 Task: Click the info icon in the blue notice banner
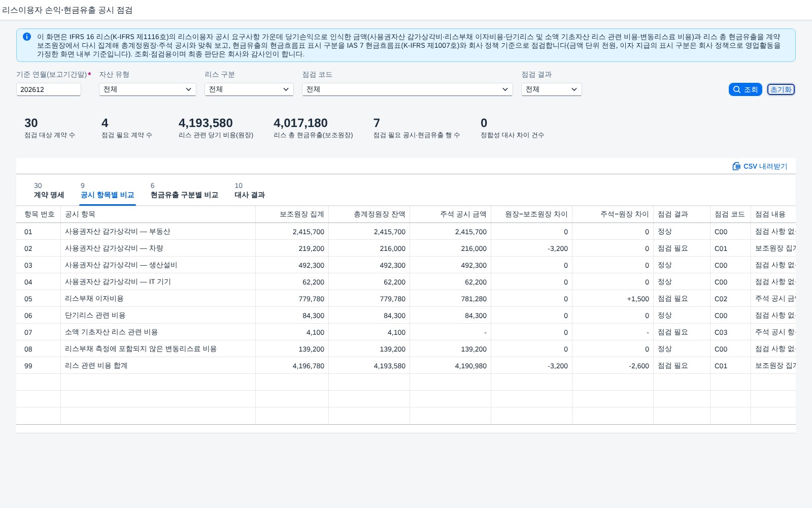point(27,37)
